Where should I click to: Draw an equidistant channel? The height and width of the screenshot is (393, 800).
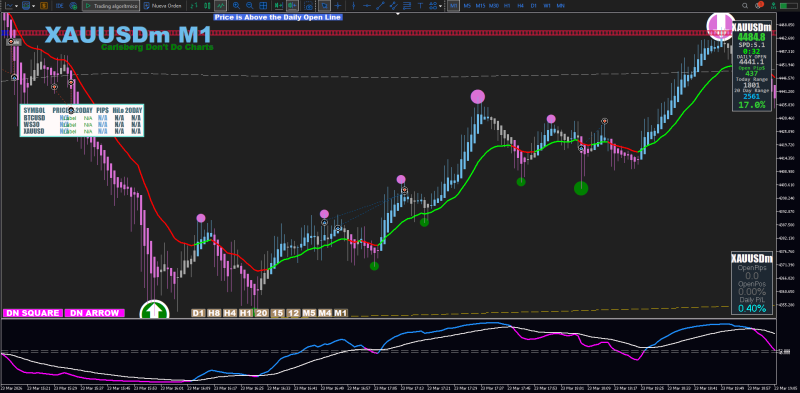click(394, 6)
